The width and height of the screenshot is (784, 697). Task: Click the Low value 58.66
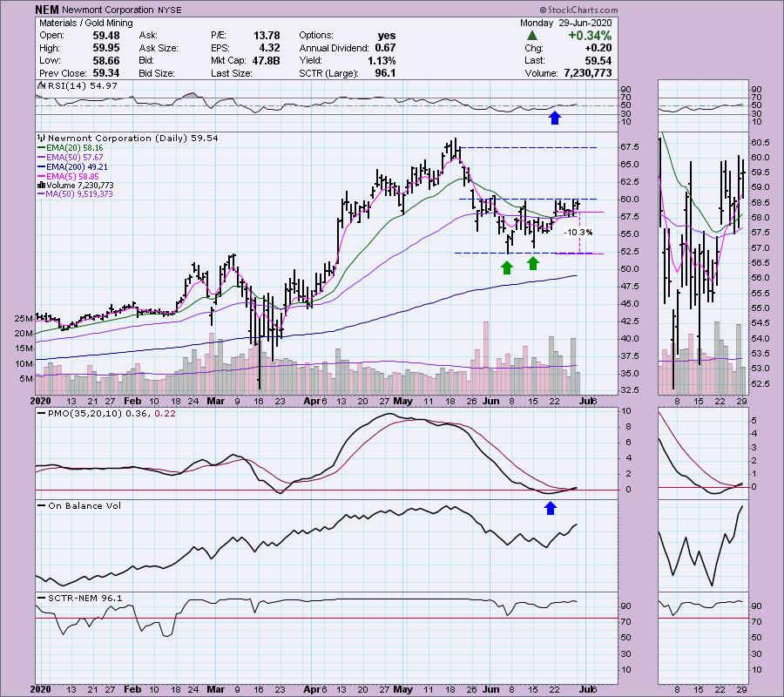click(106, 60)
